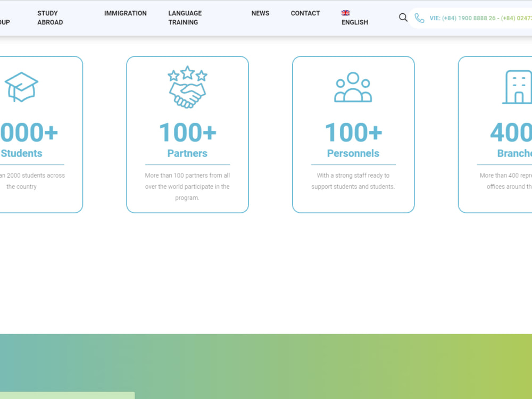532x399 pixels.
Task: Click the UK flag icon
Action: click(x=345, y=13)
